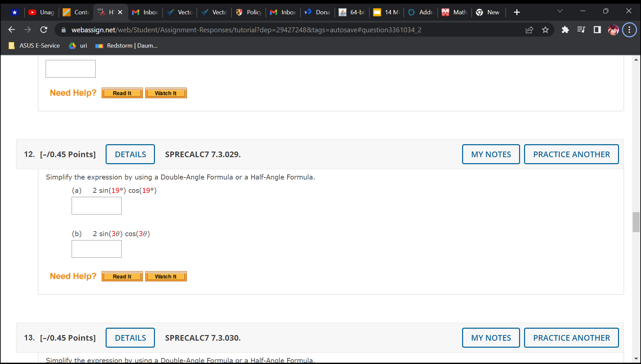Click the vertical scrollbar thumb
Viewport: 641px width, 364px height.
pos(636,222)
